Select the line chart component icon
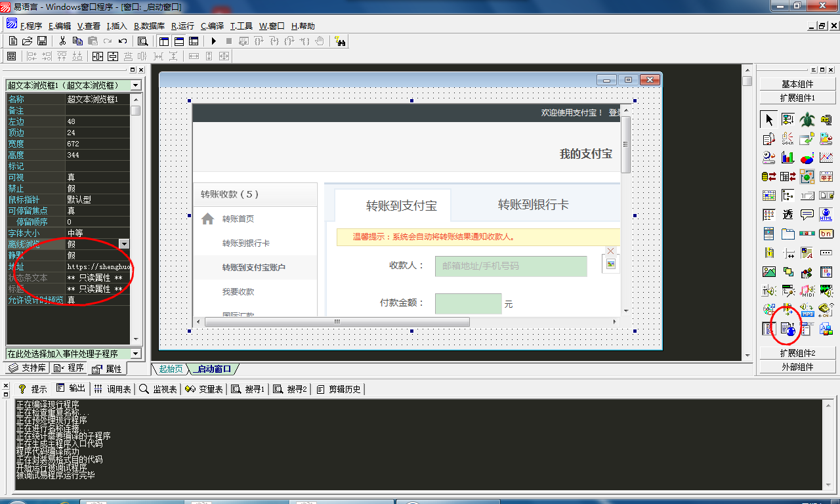 point(826,157)
